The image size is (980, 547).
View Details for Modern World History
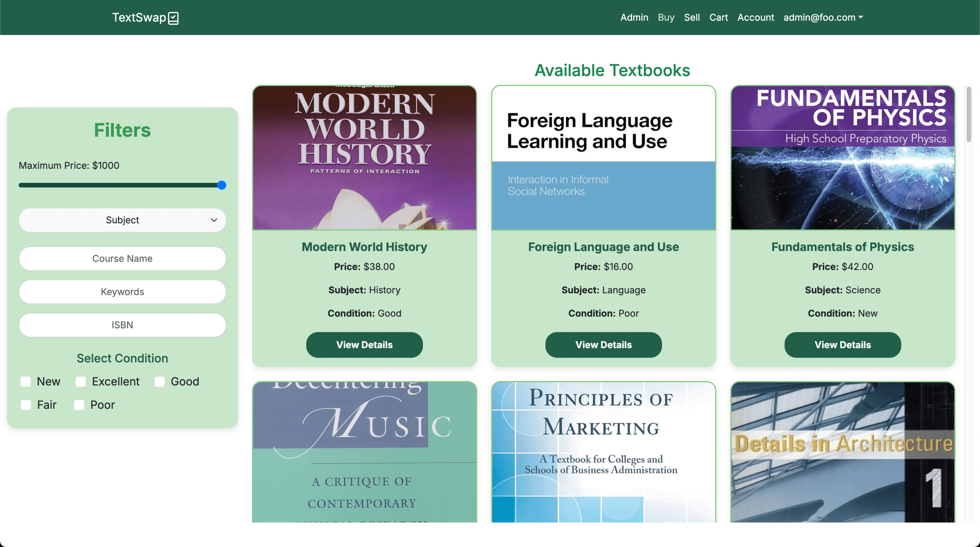[x=364, y=345]
